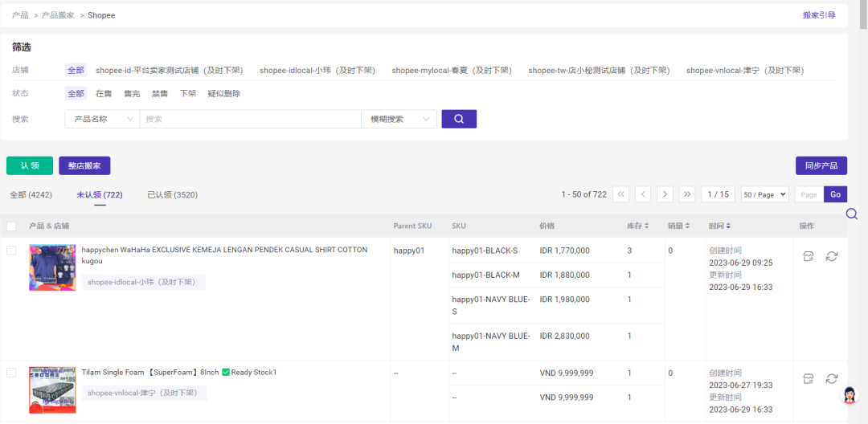Click the purple search magnifier button

tap(459, 119)
